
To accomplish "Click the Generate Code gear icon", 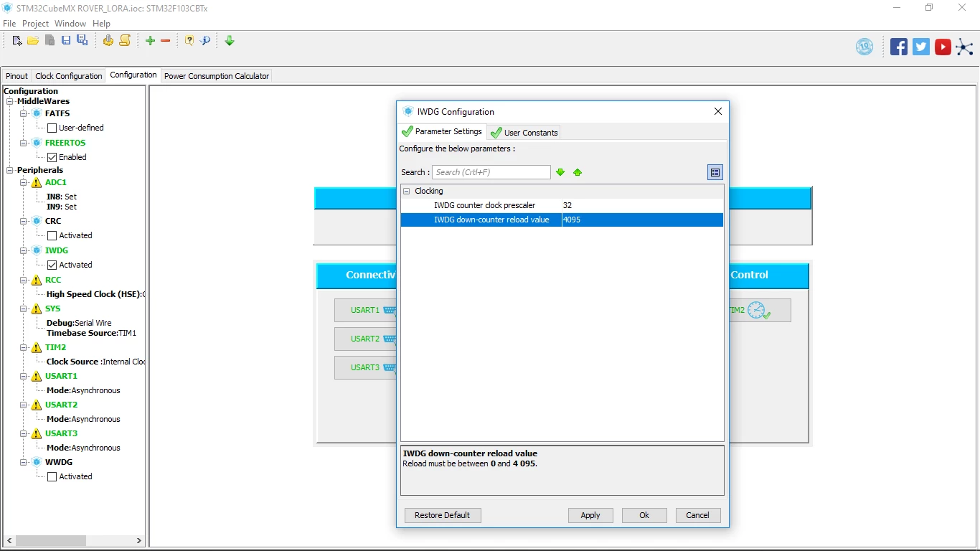I will [x=108, y=41].
